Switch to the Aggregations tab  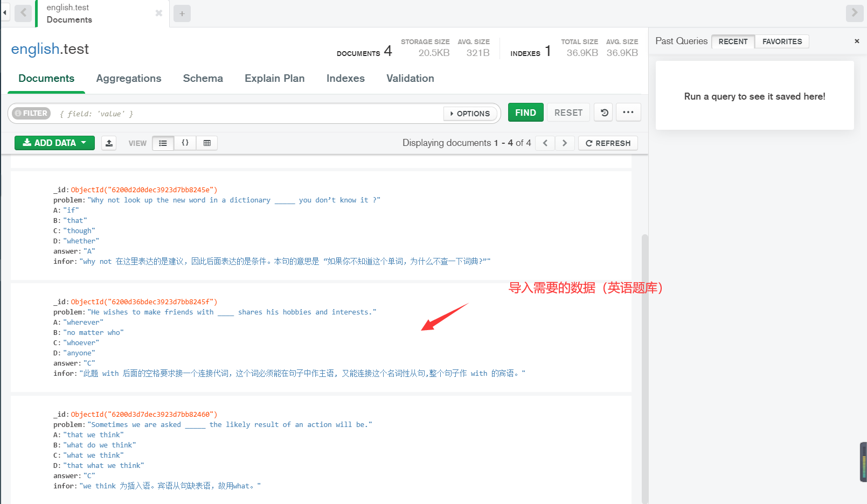pyautogui.click(x=129, y=79)
